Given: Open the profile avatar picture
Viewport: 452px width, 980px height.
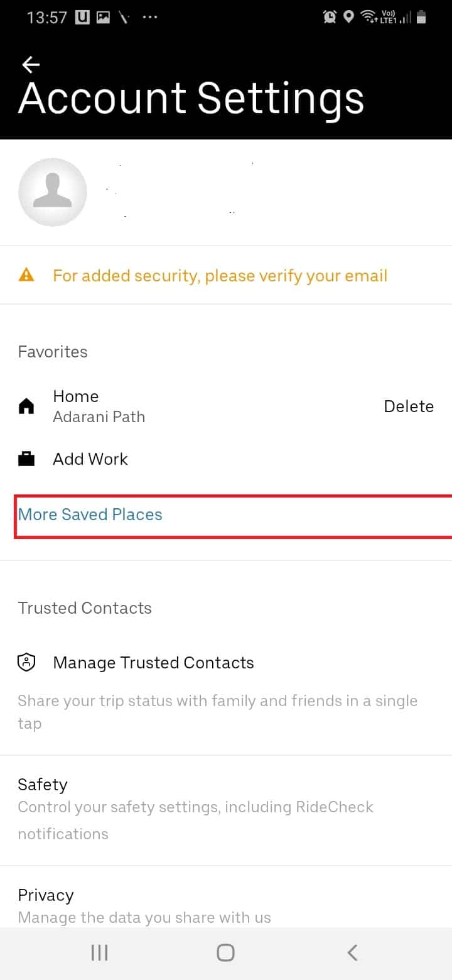Looking at the screenshot, I should coord(53,192).
